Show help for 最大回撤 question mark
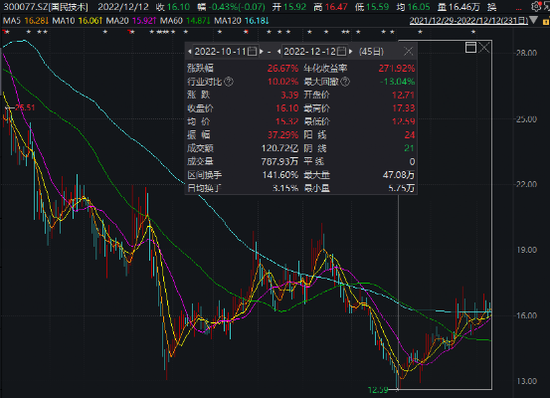 click(345, 82)
